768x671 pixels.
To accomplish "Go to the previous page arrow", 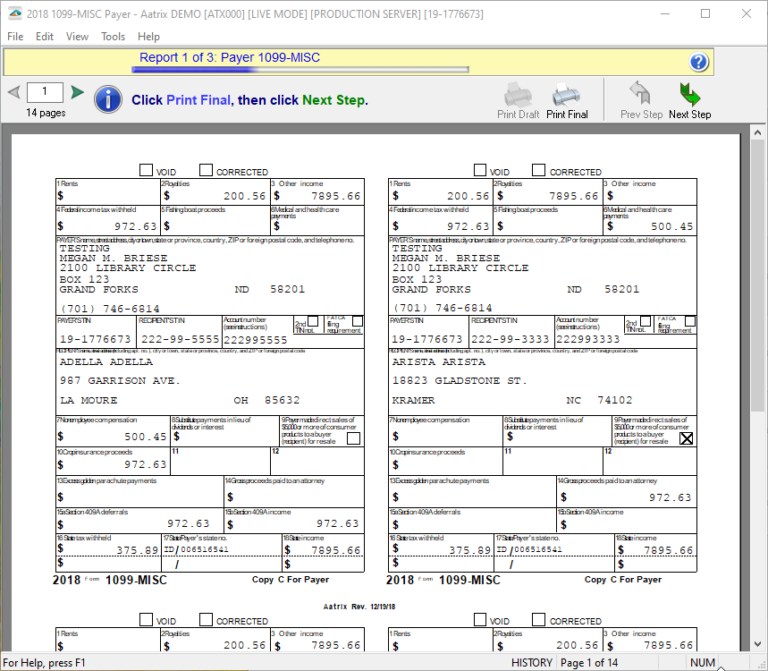I will pyautogui.click(x=14, y=93).
